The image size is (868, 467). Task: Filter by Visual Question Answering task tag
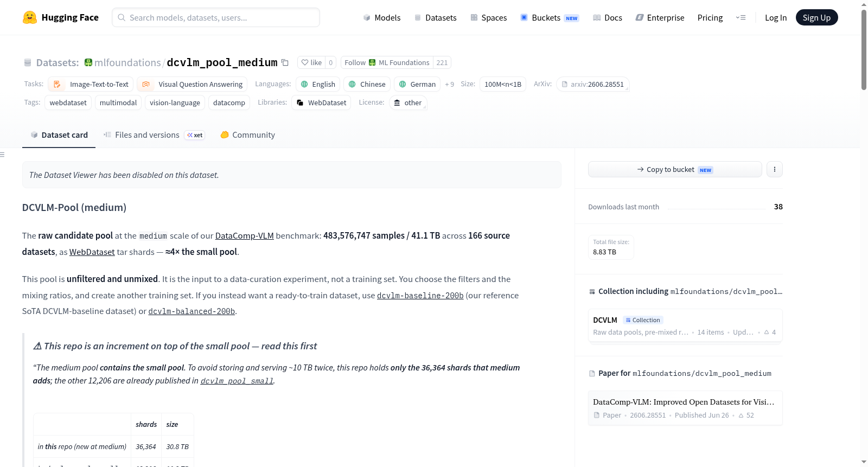coord(192,84)
